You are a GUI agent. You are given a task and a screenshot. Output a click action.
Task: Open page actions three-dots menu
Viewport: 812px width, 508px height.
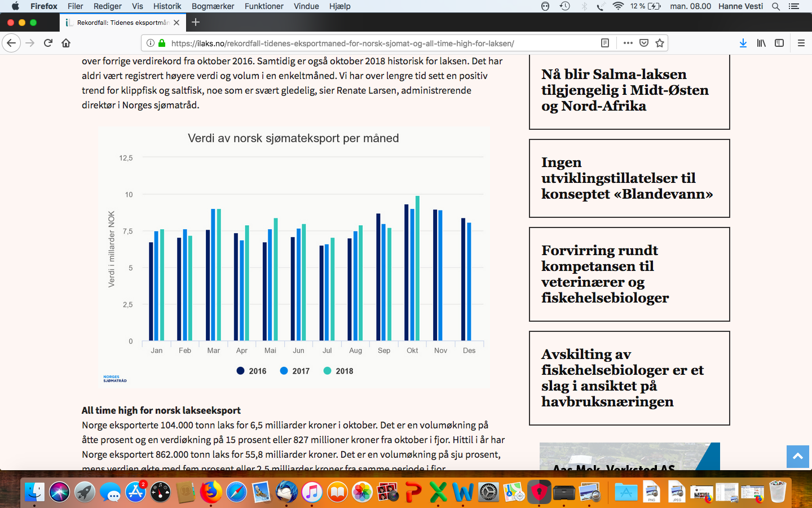coord(628,43)
